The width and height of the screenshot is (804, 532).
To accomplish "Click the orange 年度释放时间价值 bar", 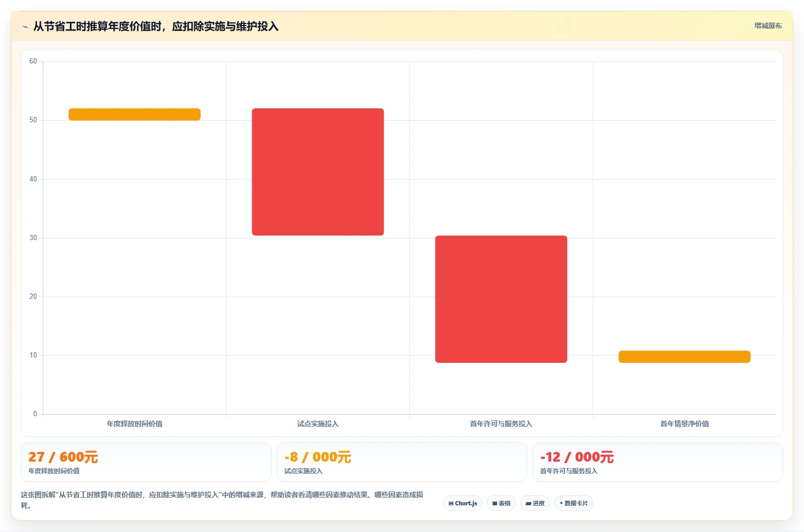I will click(134, 114).
